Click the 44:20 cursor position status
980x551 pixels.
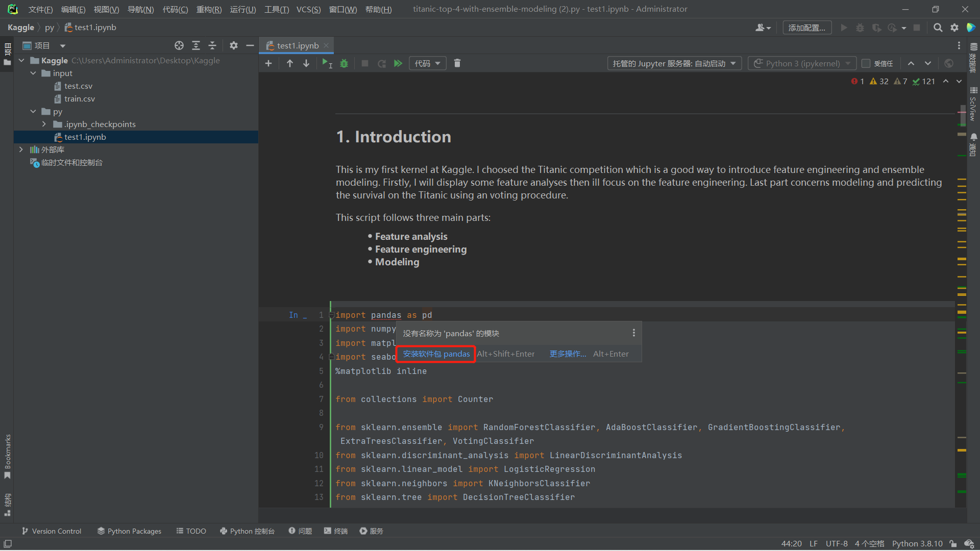tap(791, 544)
